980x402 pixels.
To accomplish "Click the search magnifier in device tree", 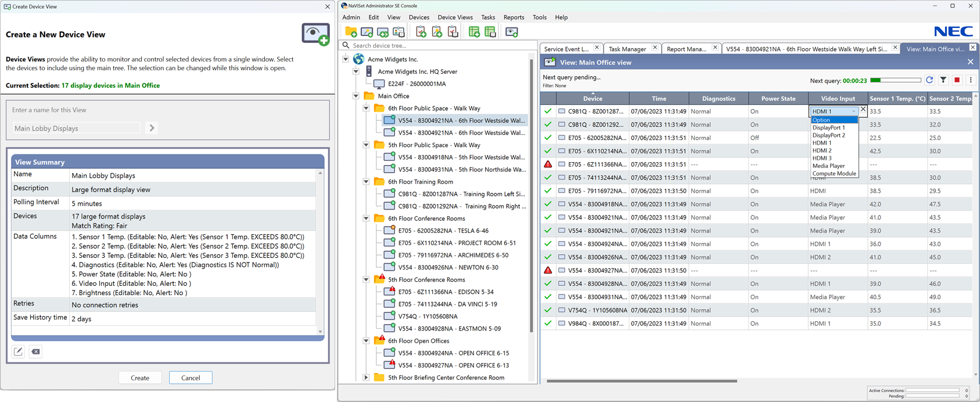I will [x=346, y=45].
